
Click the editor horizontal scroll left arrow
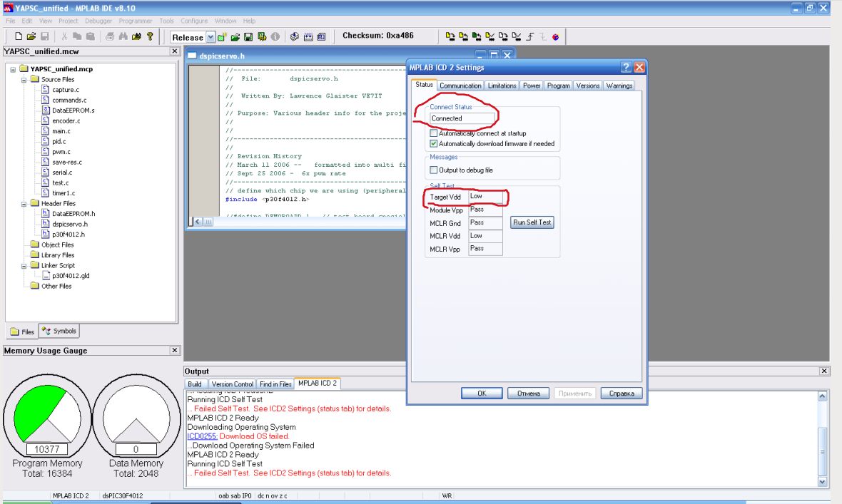pos(198,222)
